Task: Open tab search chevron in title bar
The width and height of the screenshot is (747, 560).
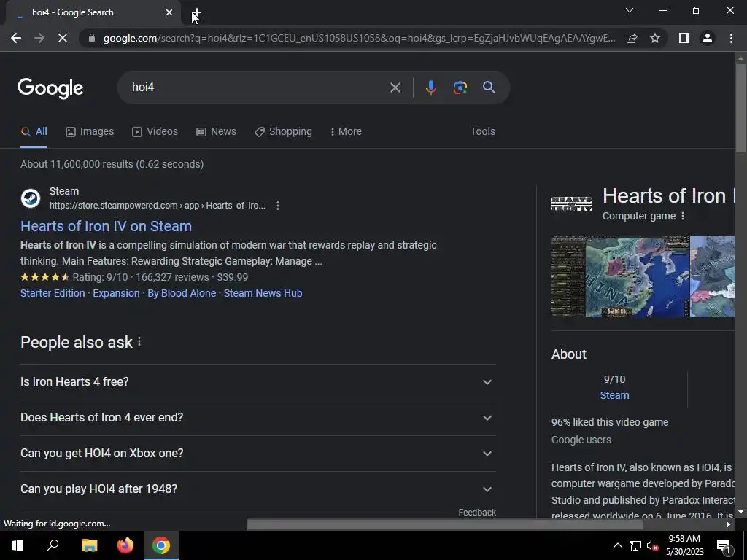Action: (630, 10)
